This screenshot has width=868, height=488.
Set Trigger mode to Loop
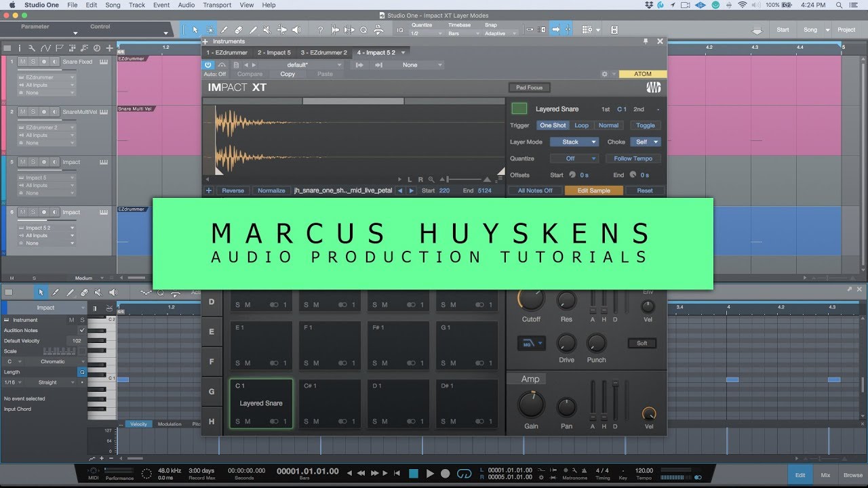[581, 125]
